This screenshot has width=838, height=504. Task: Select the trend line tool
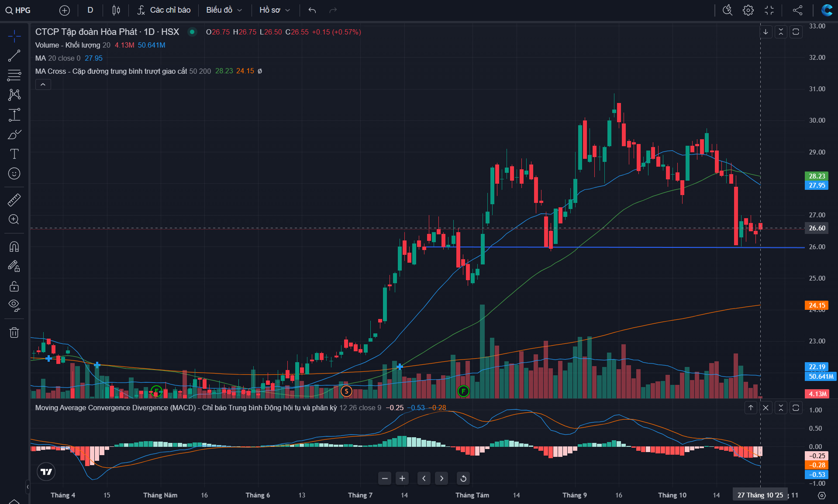[x=14, y=56]
